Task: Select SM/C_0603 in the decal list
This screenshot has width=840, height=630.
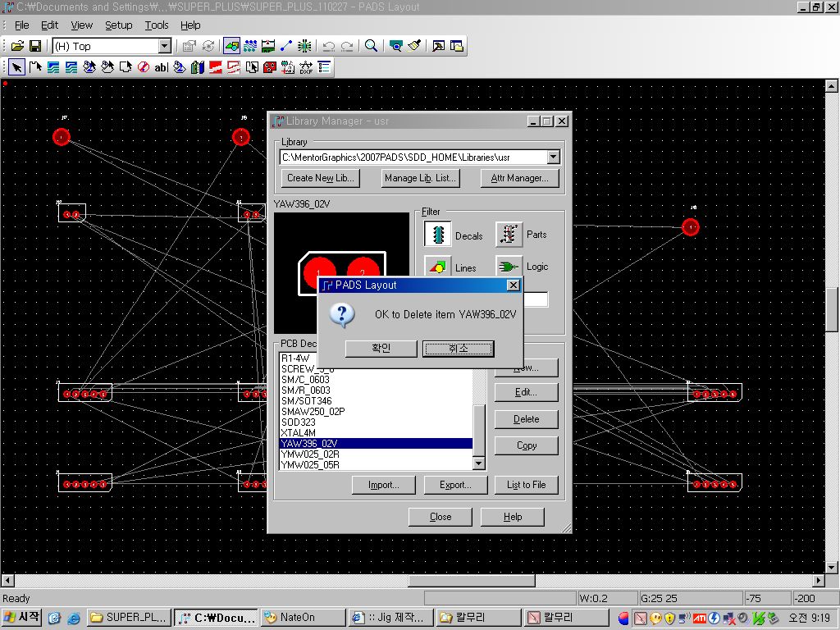Action: coord(376,379)
